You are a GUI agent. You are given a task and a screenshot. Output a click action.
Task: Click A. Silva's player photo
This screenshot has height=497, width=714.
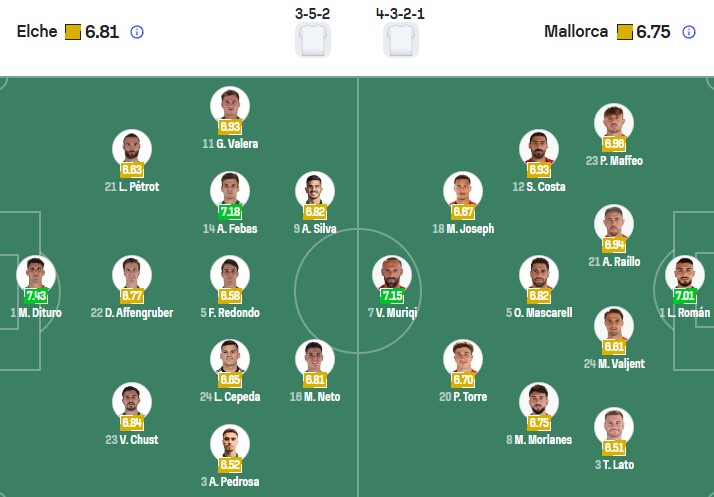point(315,189)
